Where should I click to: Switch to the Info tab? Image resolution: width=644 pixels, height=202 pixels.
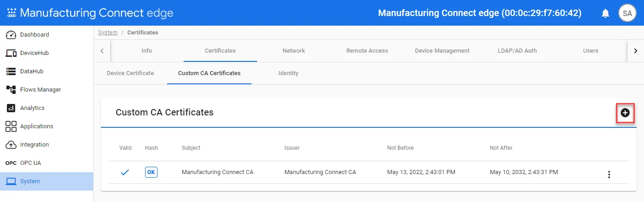147,51
